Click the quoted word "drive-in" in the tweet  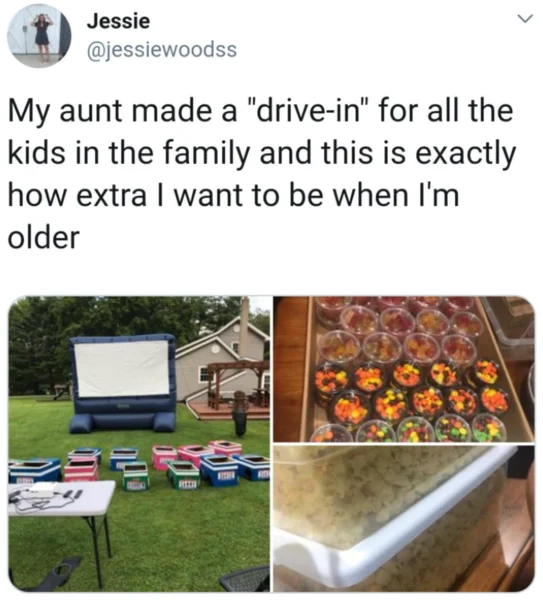307,111
